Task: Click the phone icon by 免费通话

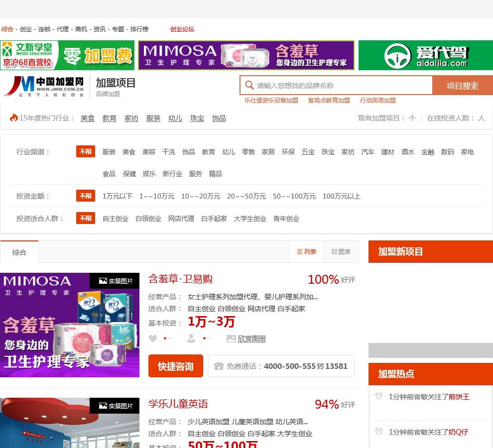Action: (x=219, y=366)
